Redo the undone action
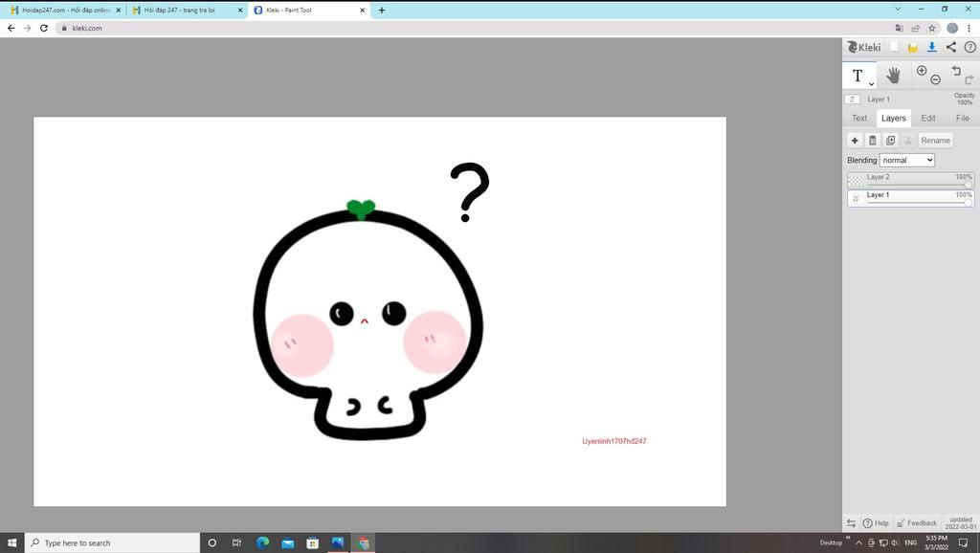The image size is (980, 553). [x=969, y=79]
